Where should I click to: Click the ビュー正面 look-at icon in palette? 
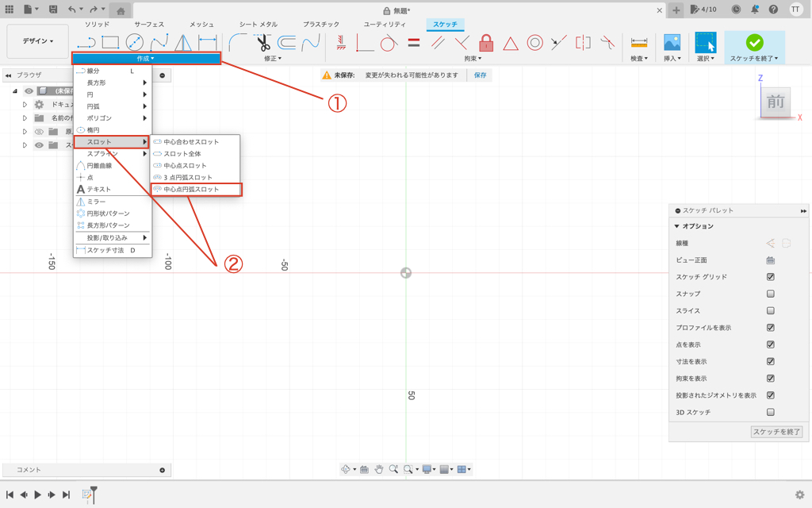(771, 260)
